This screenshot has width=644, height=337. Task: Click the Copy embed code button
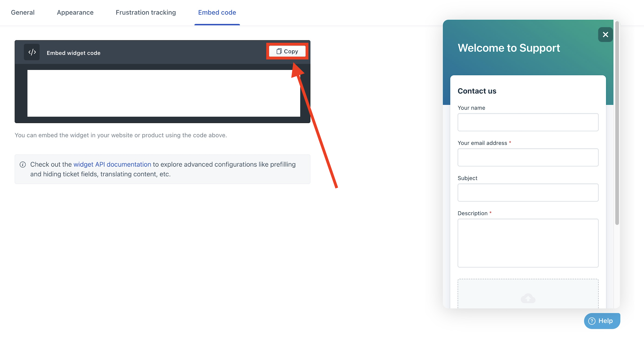[287, 51]
